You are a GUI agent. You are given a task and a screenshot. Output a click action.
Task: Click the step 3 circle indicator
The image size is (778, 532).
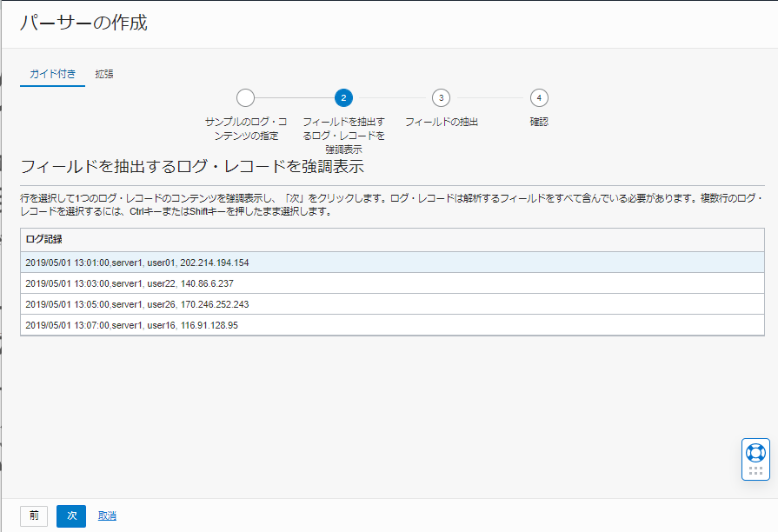441,97
